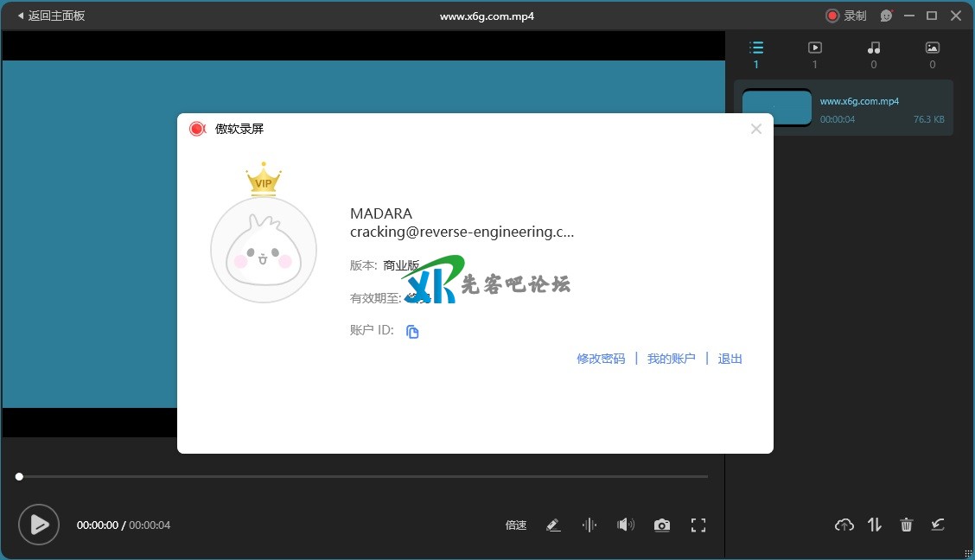Switch to the image files tab
This screenshot has height=560, width=975.
point(932,54)
